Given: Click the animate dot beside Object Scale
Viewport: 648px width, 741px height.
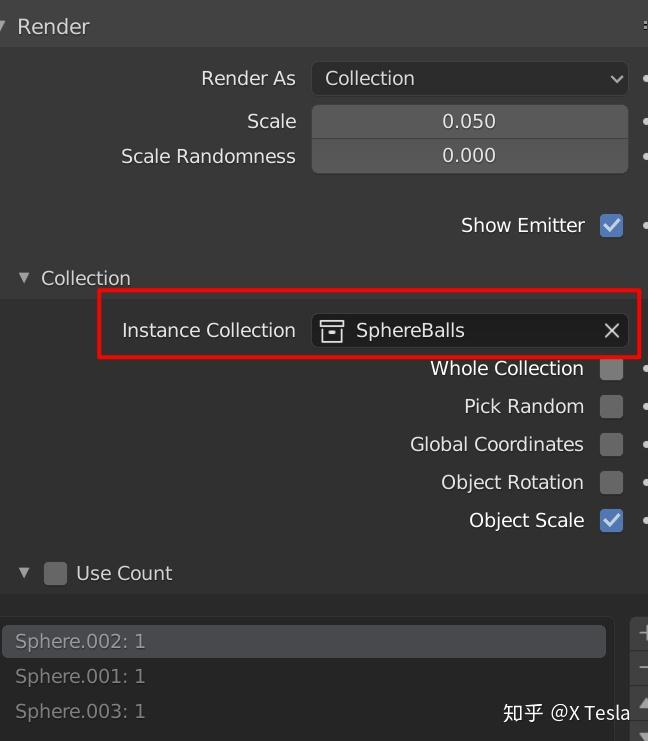Looking at the screenshot, I should 645,520.
